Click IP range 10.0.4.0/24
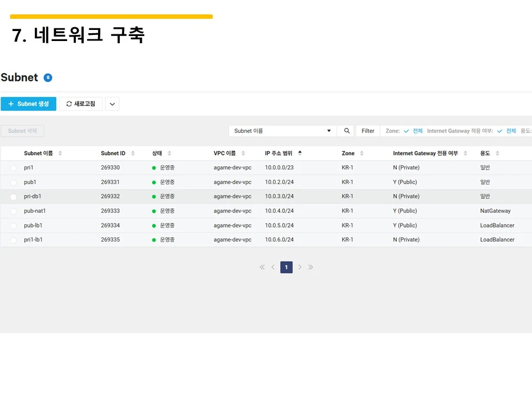The image size is (532, 399). [279, 211]
